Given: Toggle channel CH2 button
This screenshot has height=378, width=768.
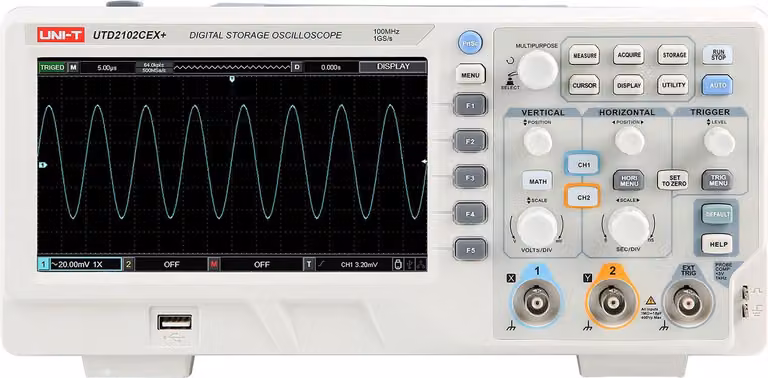Looking at the screenshot, I should pos(583,197).
